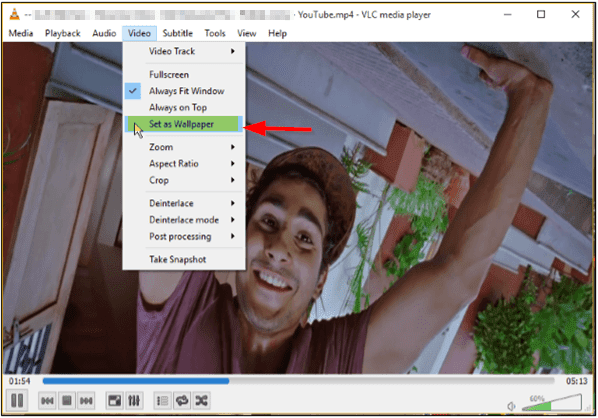Open extended settings equalizer icon
Viewport: 598px width, 418px height.
[x=134, y=400]
